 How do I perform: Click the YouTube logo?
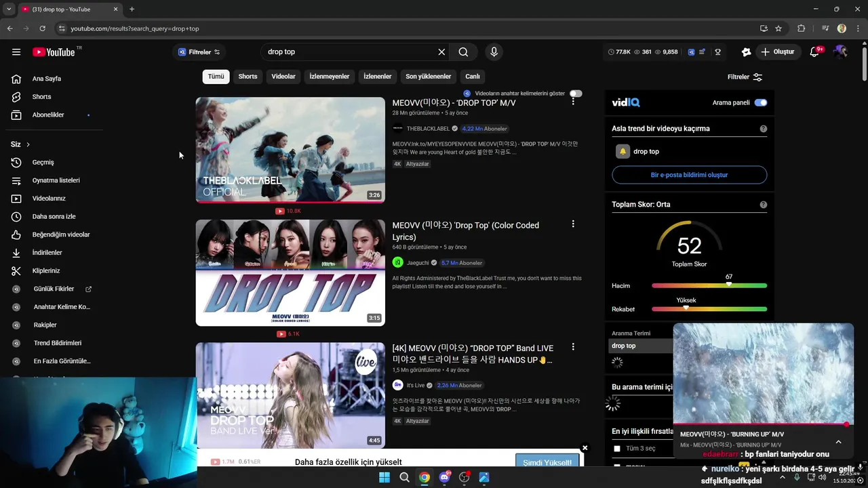click(x=54, y=52)
